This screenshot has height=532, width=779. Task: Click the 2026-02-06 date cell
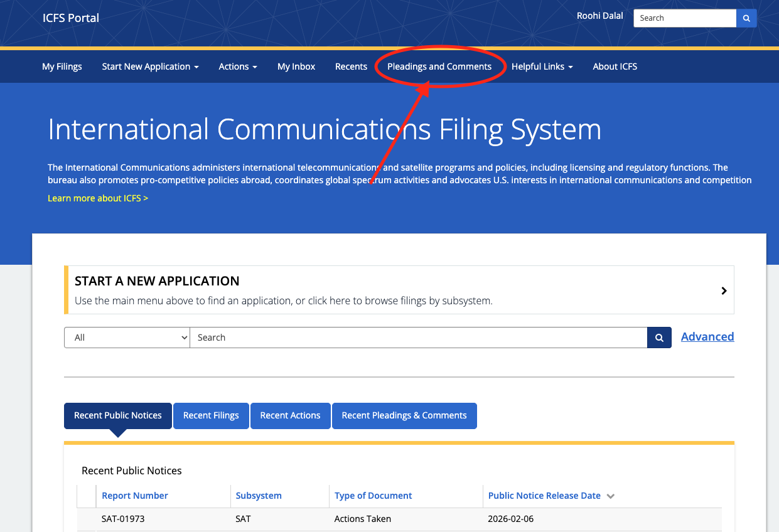(511, 519)
